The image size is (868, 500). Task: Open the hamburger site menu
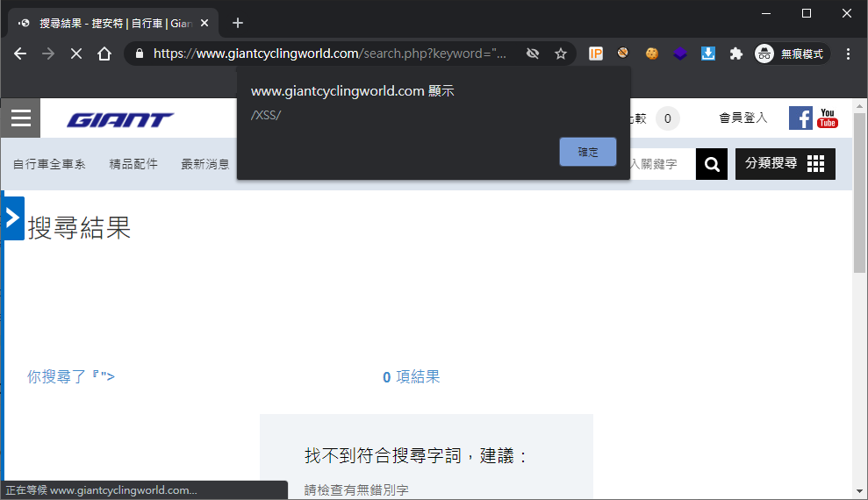pyautogui.click(x=20, y=118)
